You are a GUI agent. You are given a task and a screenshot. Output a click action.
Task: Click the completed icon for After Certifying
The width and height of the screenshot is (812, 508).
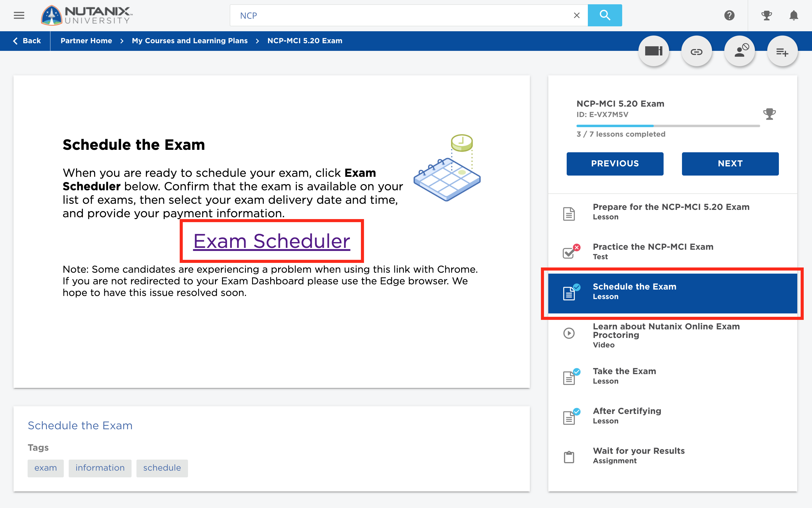[571, 416]
